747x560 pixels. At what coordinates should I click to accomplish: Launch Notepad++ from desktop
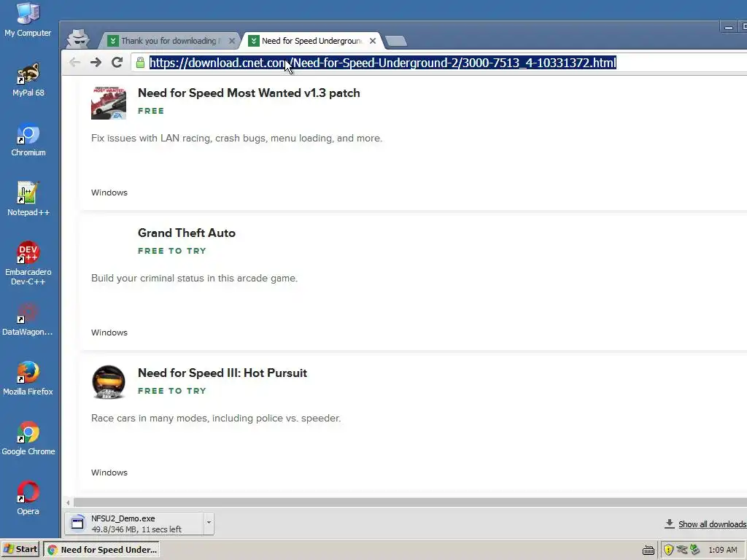pyautogui.click(x=28, y=200)
